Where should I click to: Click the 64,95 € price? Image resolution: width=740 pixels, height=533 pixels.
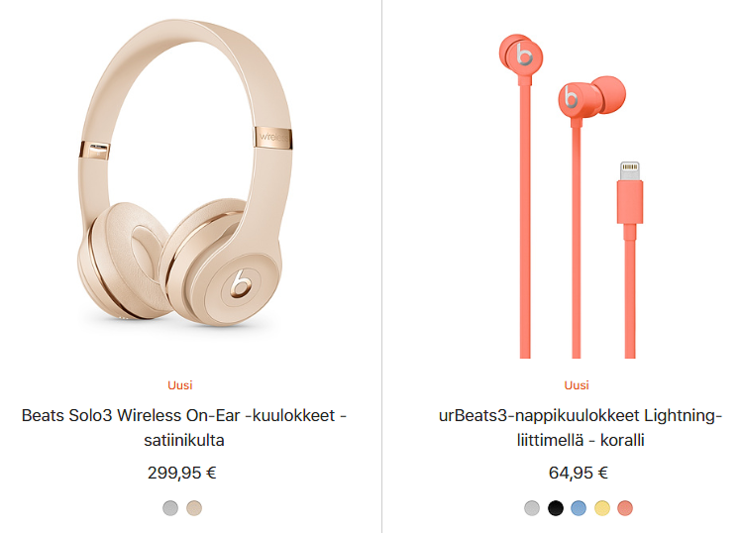click(578, 473)
